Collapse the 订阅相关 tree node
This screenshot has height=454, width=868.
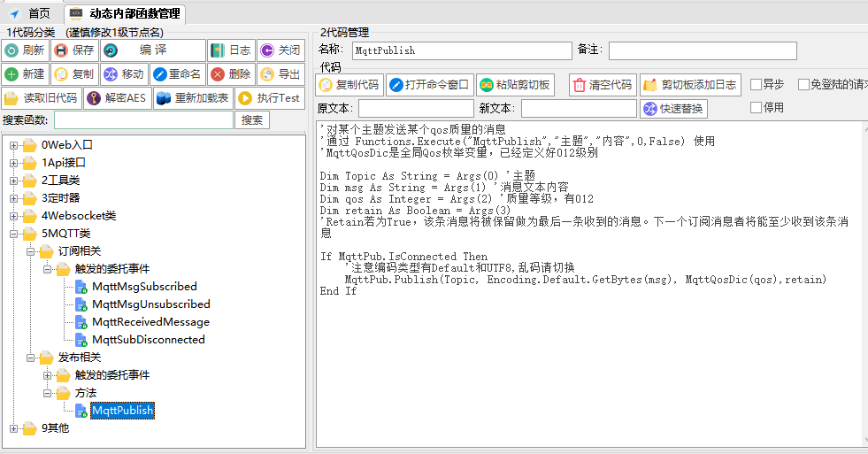(x=30, y=252)
